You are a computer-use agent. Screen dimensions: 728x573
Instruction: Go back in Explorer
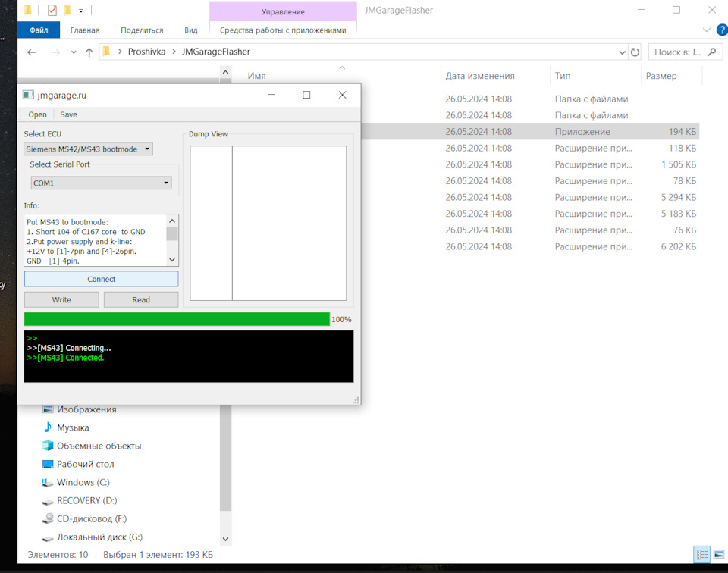pyautogui.click(x=32, y=52)
